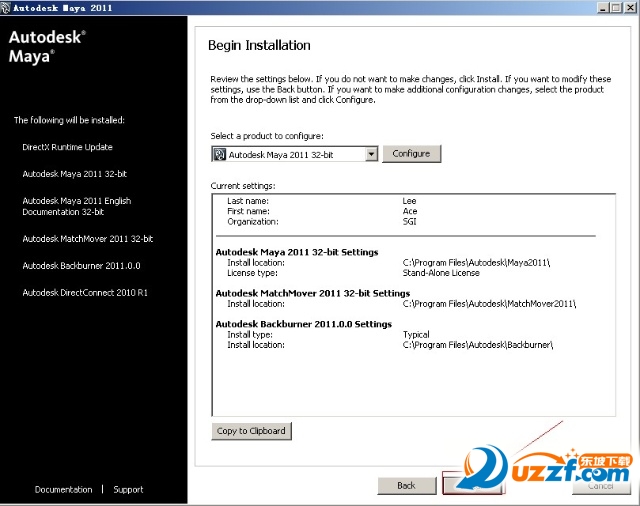The image size is (640, 506).
Task: Click 'Select a product to configure:' label
Action: [x=267, y=136]
